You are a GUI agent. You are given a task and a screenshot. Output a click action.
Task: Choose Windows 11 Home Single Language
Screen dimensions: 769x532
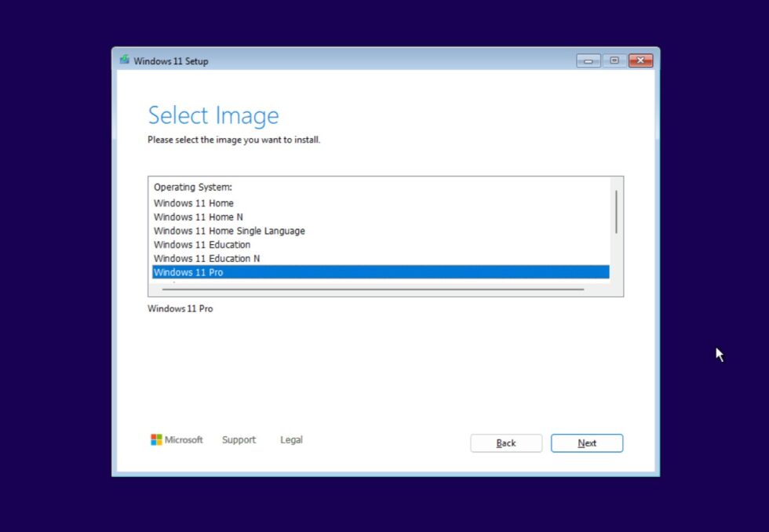381,231
